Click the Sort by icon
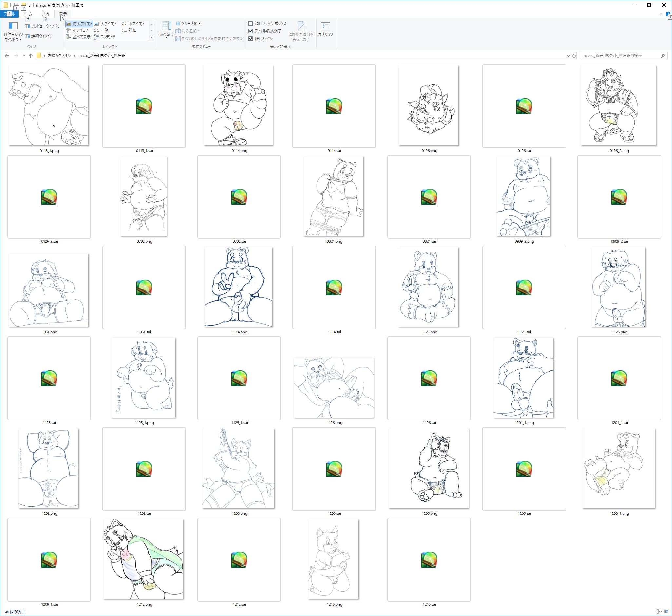This screenshot has width=672, height=616. (x=166, y=26)
